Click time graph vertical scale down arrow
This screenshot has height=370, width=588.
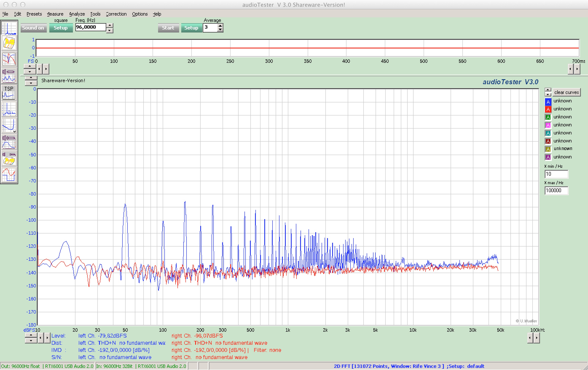pos(30,71)
